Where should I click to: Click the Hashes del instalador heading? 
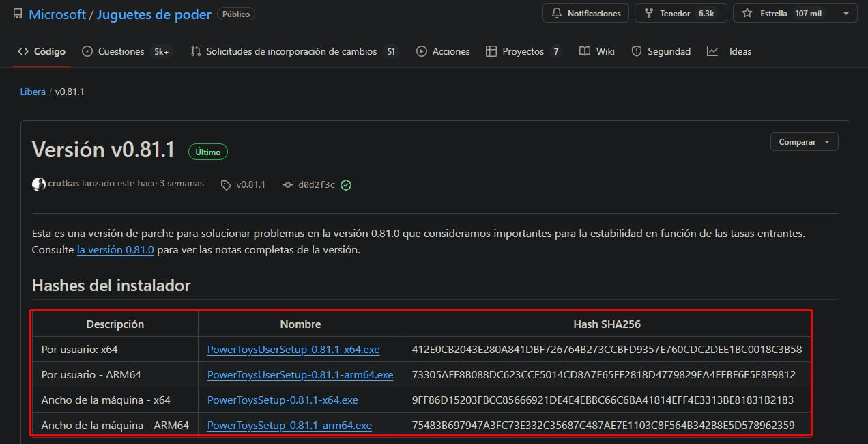click(x=111, y=286)
